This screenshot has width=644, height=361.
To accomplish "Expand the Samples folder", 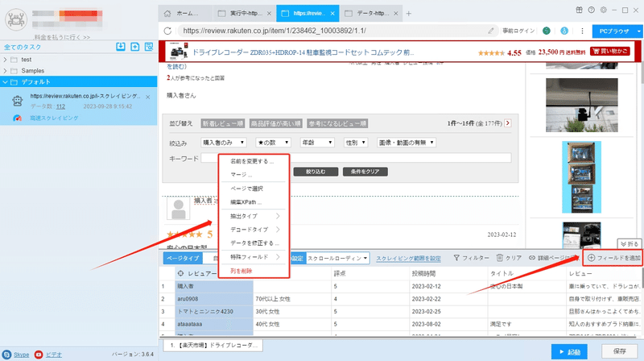I will coord(5,71).
